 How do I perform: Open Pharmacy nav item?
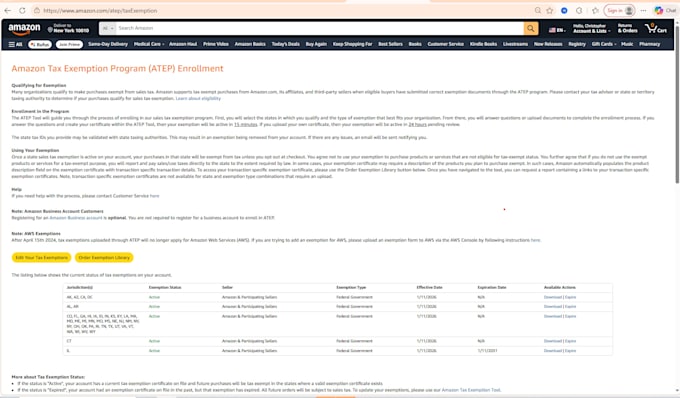[649, 44]
